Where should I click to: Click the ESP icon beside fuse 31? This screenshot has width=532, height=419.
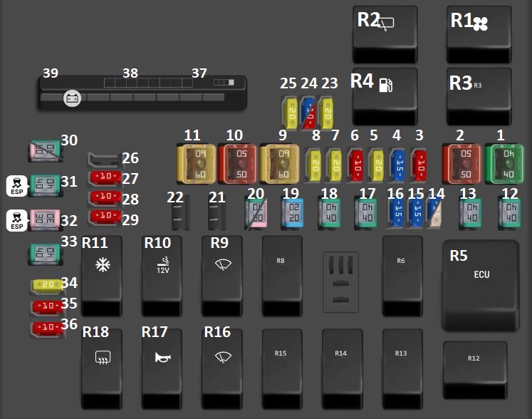16,186
